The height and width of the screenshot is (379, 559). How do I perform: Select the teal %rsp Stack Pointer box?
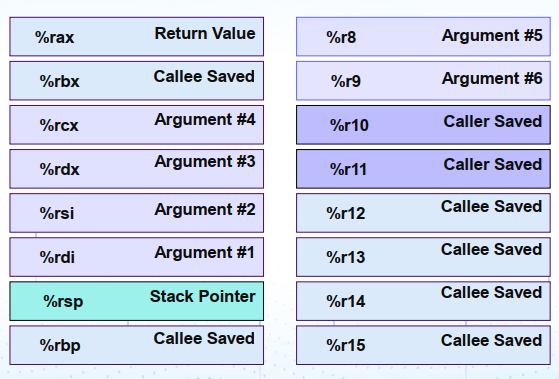coord(137,301)
